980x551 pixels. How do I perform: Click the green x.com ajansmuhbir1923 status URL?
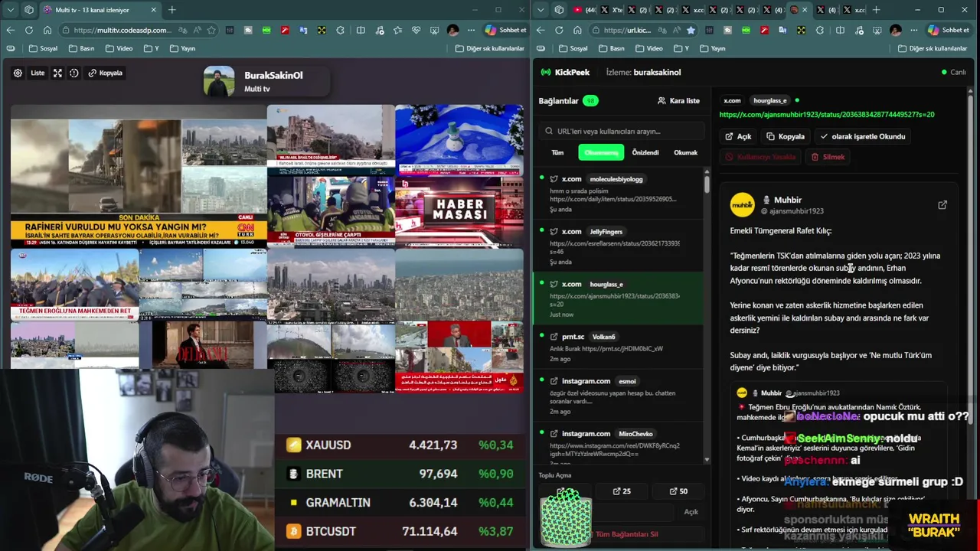pyautogui.click(x=826, y=114)
